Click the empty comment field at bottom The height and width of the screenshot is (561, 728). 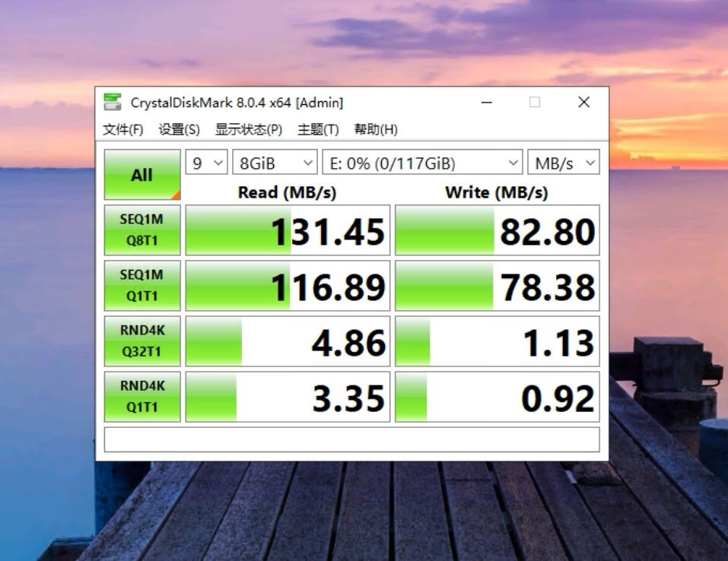352,439
